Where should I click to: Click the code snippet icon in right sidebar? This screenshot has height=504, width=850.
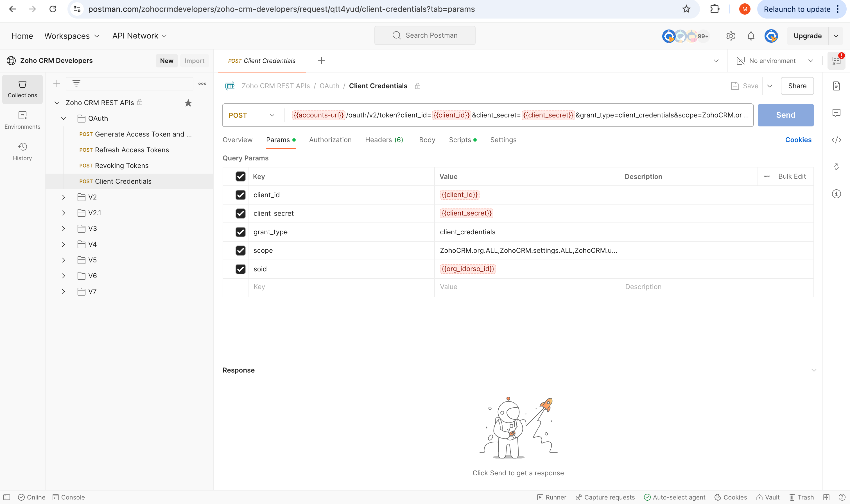(836, 140)
